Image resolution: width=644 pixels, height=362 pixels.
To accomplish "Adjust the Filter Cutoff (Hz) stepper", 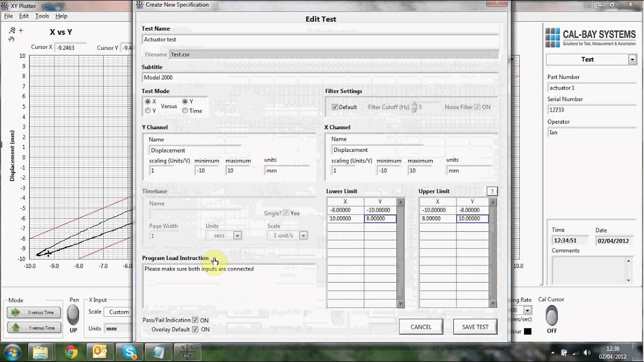I will (x=414, y=107).
